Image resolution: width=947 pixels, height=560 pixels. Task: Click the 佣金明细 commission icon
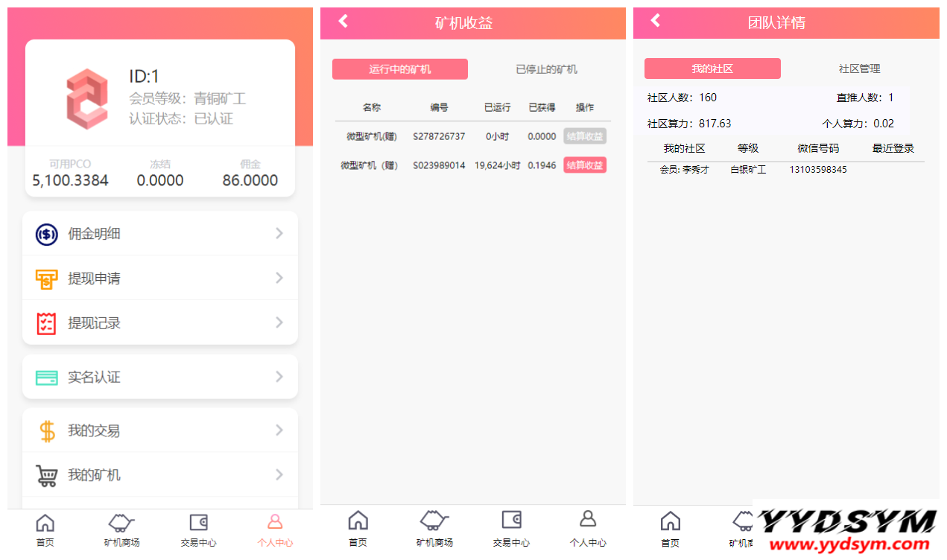click(x=45, y=233)
